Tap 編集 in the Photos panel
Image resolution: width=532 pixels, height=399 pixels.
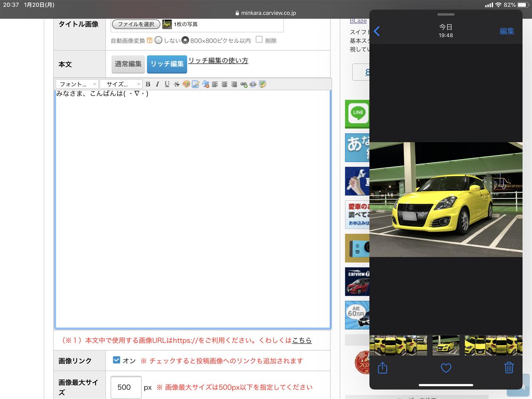[x=507, y=31]
